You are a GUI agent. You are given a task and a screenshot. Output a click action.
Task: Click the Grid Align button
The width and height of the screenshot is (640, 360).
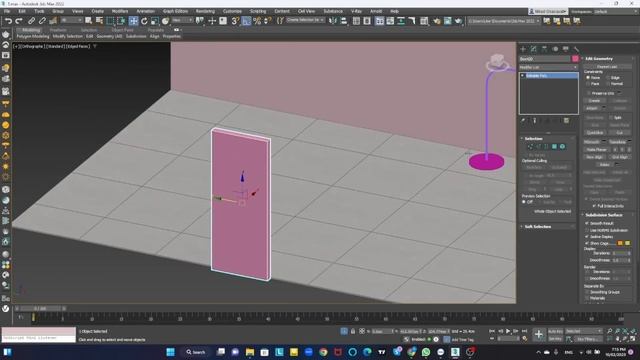click(620, 157)
